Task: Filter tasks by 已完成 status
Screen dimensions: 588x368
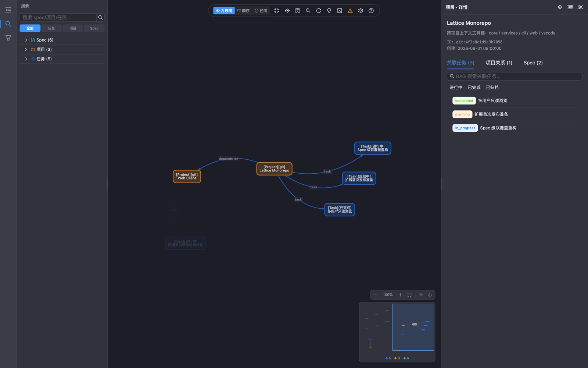Action: (474, 88)
